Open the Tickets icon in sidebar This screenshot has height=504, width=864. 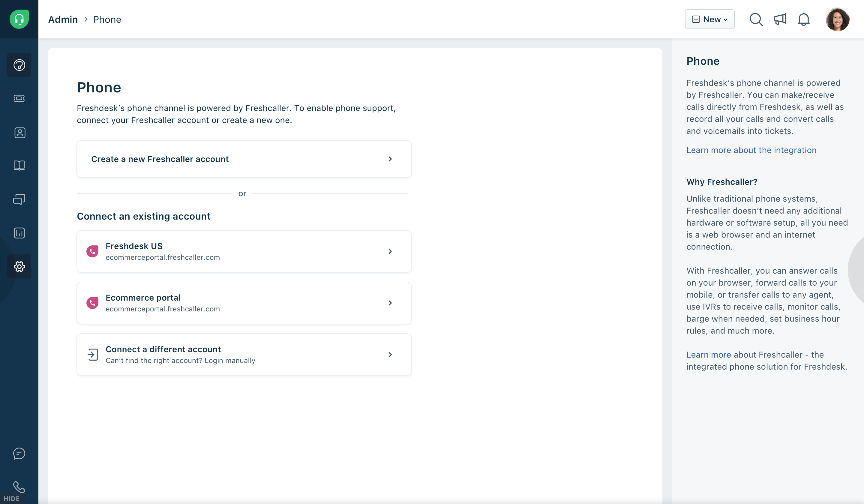click(19, 98)
